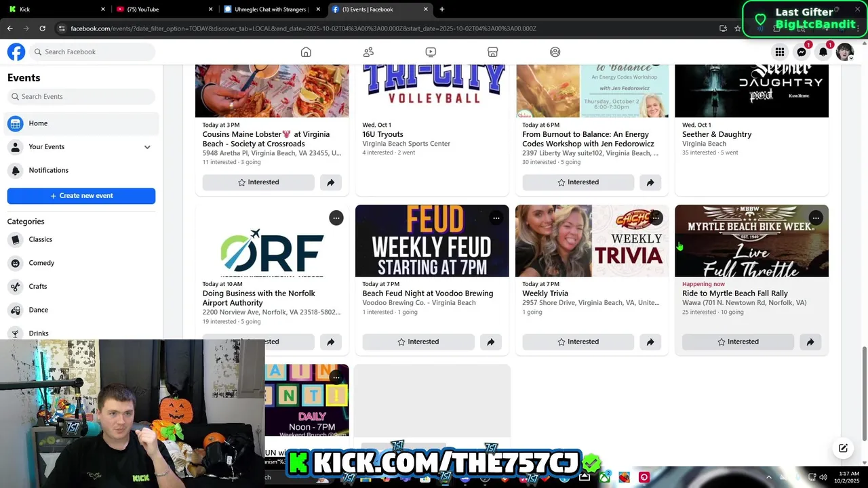
Task: Select the Dance category
Action: pyautogui.click(x=81, y=310)
